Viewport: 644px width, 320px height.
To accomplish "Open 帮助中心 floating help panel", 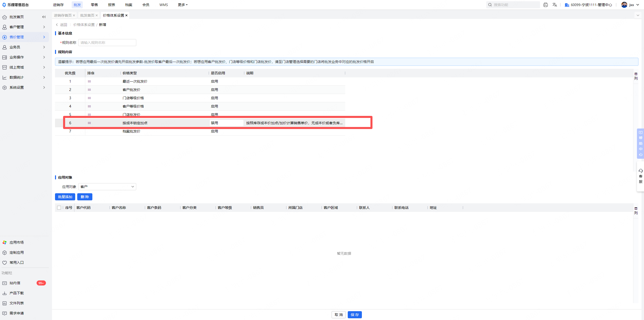I will tap(640, 144).
